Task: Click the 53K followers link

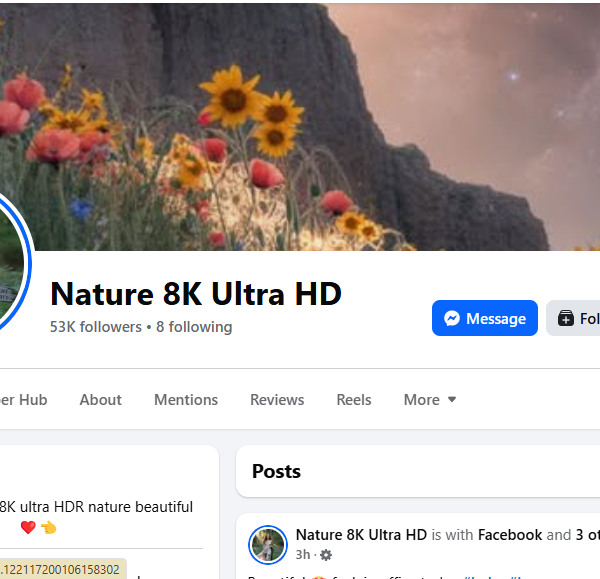Action: [96, 327]
